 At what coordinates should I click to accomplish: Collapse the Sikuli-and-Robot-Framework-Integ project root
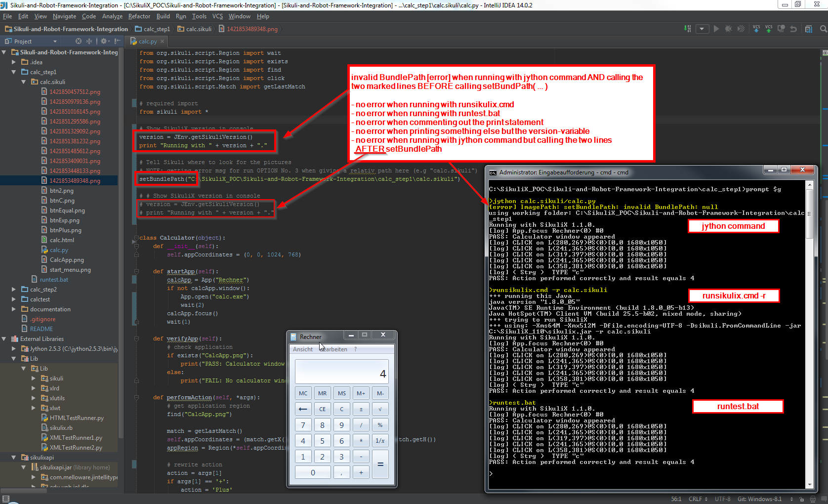pos(4,52)
